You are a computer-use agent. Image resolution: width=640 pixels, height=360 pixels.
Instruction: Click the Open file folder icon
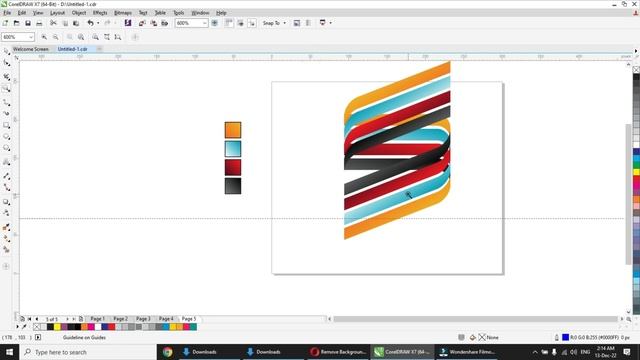pos(16,23)
